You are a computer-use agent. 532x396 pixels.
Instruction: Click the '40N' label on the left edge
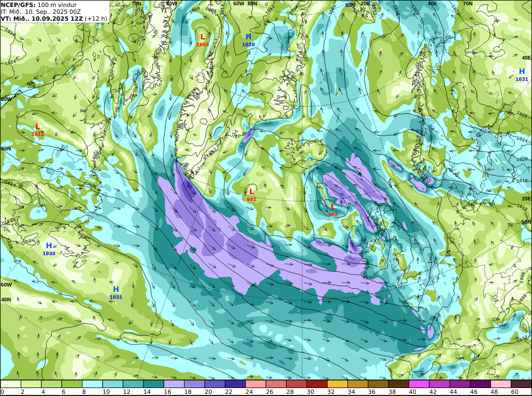[6, 300]
